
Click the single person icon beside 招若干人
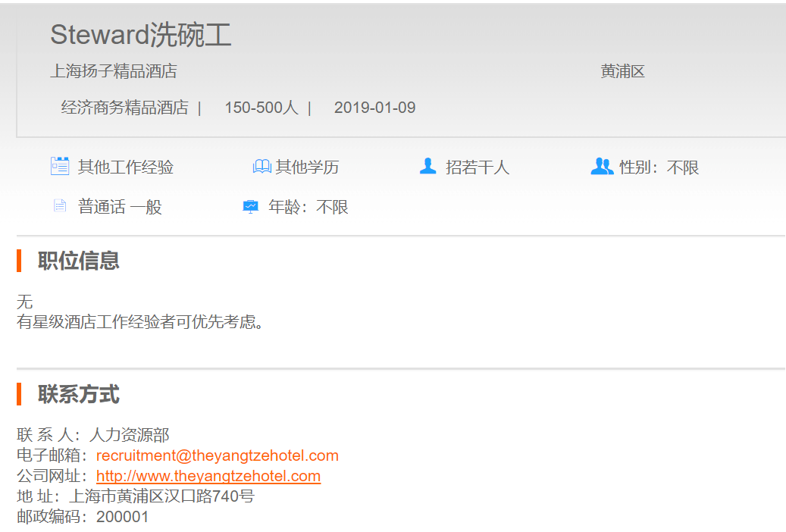tap(428, 166)
